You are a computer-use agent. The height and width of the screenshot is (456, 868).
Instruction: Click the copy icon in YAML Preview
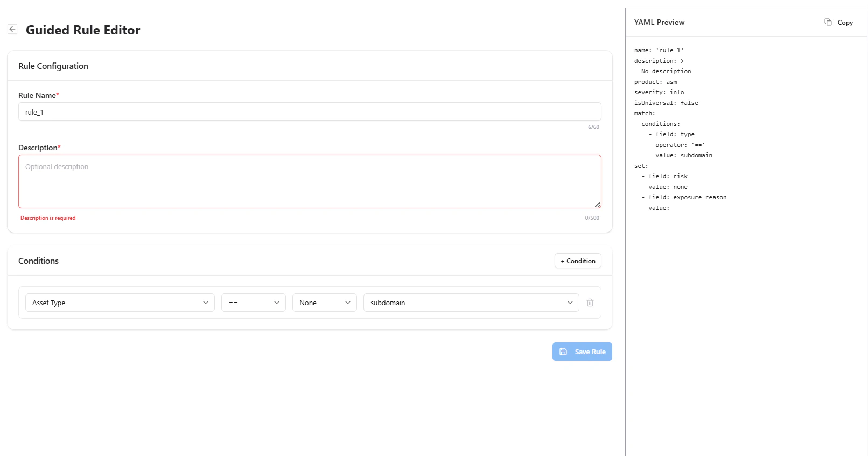828,22
